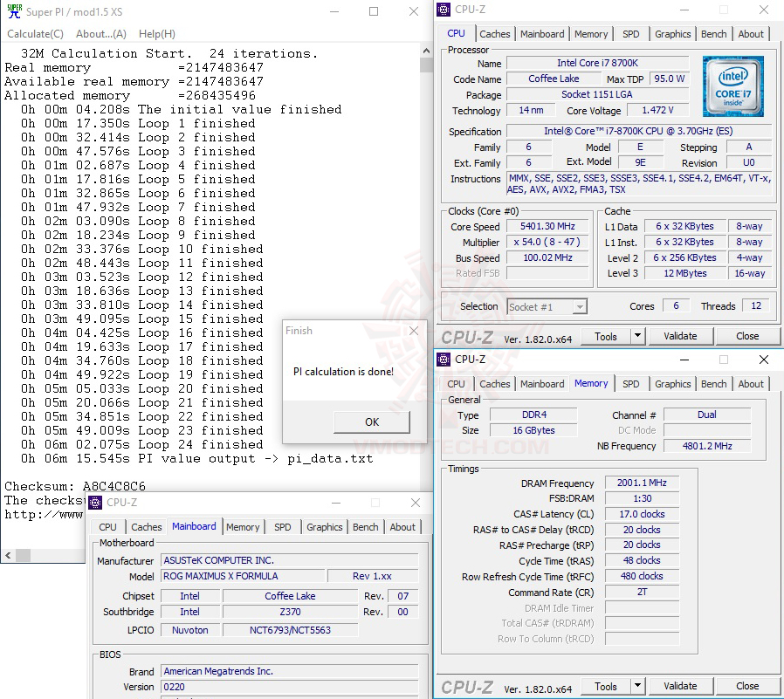
Task: Switch to the Memory tab in the Mainboard window
Action: pyautogui.click(x=243, y=527)
